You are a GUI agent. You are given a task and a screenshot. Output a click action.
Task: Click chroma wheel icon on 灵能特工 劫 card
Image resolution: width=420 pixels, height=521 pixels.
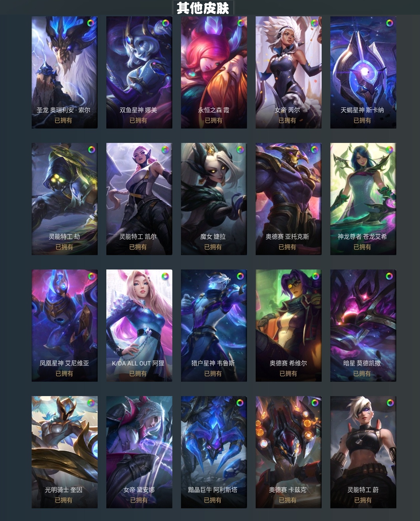point(91,150)
